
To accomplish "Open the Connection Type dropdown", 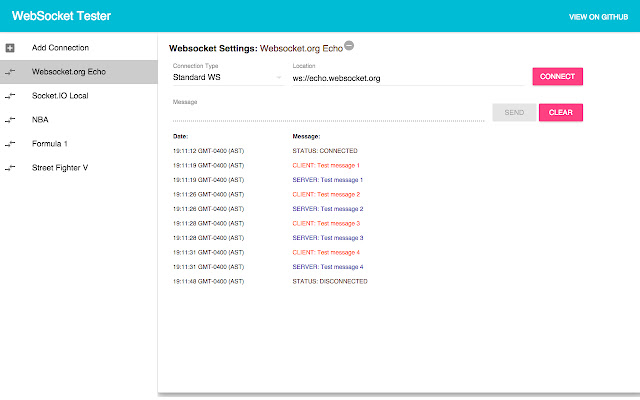I will click(x=228, y=77).
